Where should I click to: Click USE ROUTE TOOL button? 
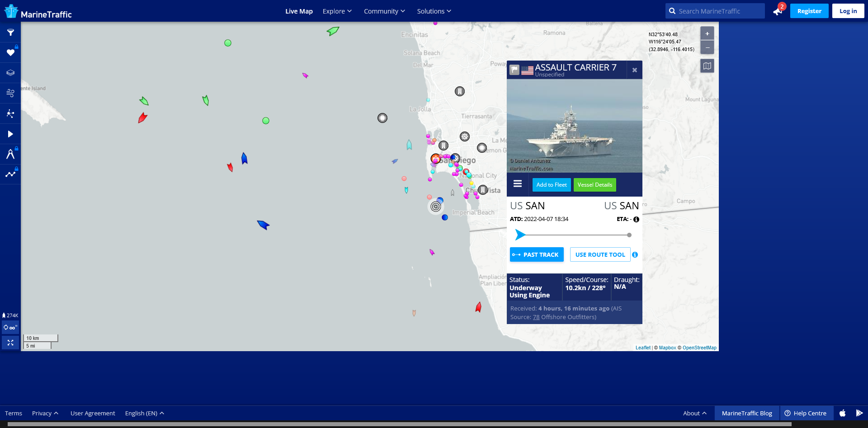[x=600, y=254]
